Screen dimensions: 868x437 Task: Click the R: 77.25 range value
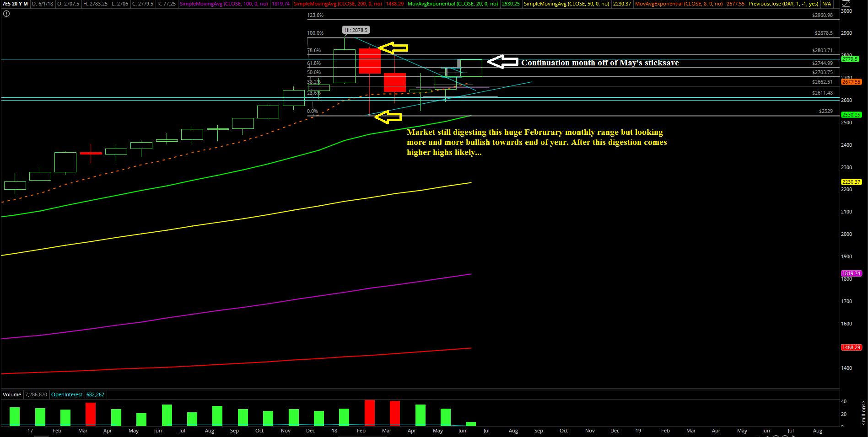167,4
